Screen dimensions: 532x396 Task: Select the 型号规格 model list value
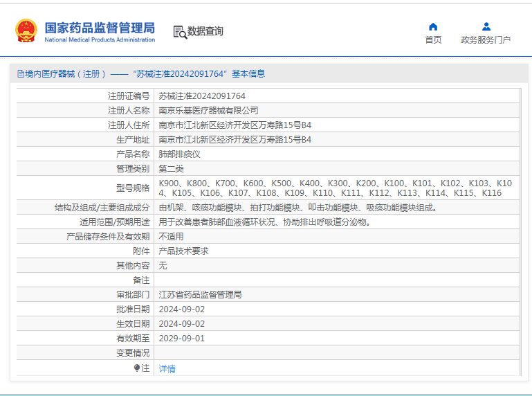pos(336,188)
